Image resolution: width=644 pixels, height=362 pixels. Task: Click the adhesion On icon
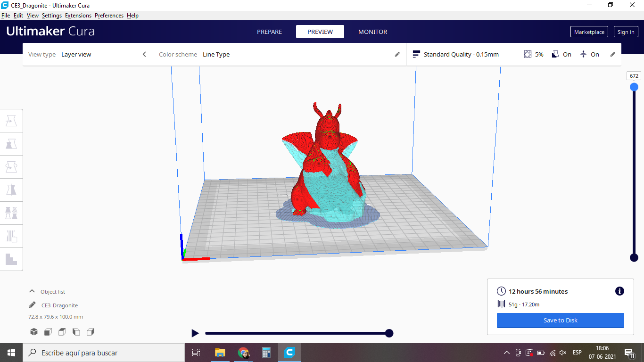click(x=583, y=54)
